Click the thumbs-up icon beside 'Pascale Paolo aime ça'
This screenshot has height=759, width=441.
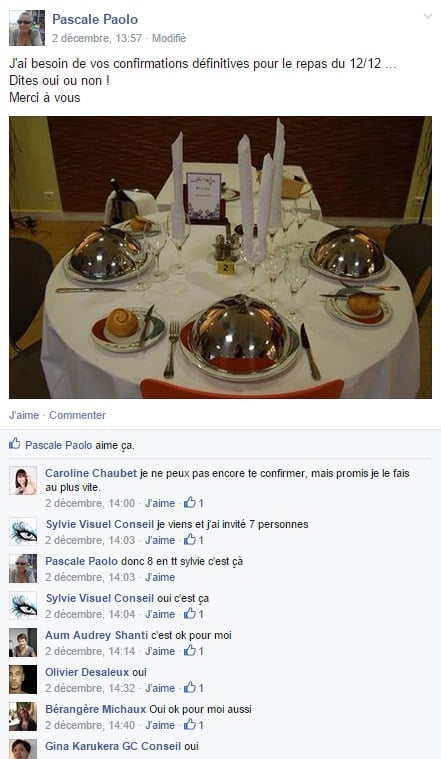click(15, 443)
